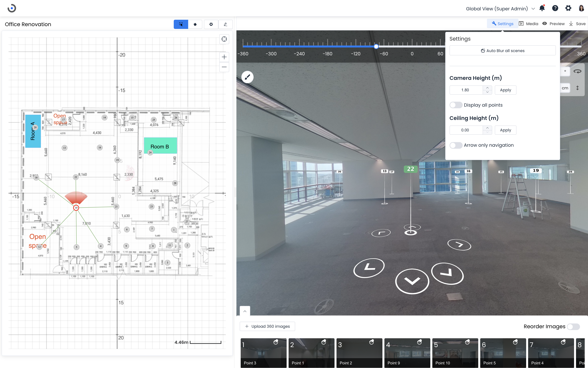Viewport: 588px width, 368px height.
Task: Toggle Display all points switch
Action: tap(456, 105)
